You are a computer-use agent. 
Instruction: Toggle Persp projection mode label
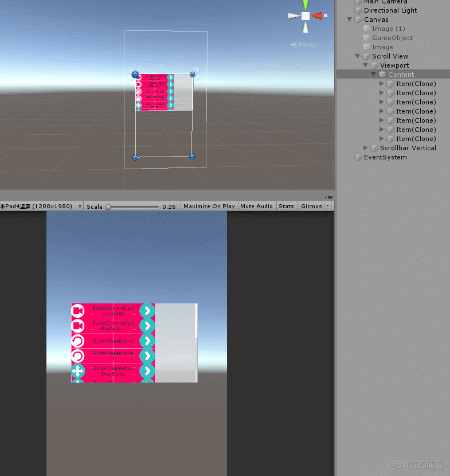(304, 45)
